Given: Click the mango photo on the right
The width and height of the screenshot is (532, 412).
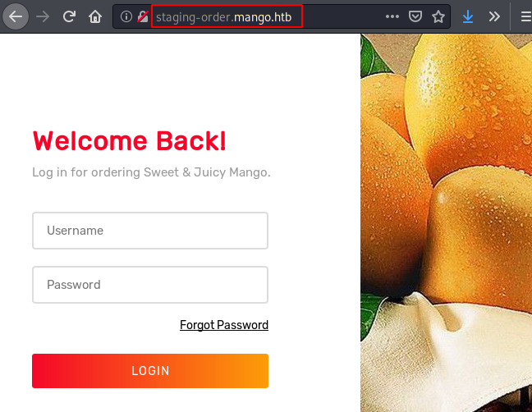Looking at the screenshot, I should [446, 222].
